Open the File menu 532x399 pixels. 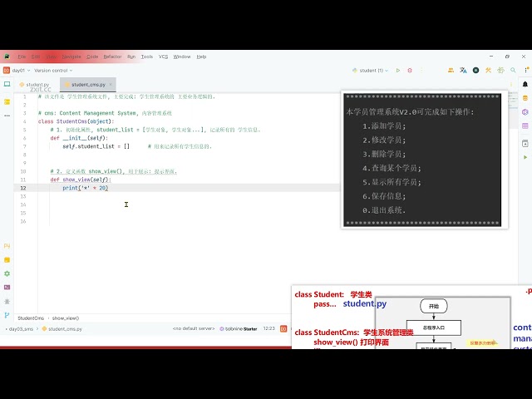tap(22, 57)
